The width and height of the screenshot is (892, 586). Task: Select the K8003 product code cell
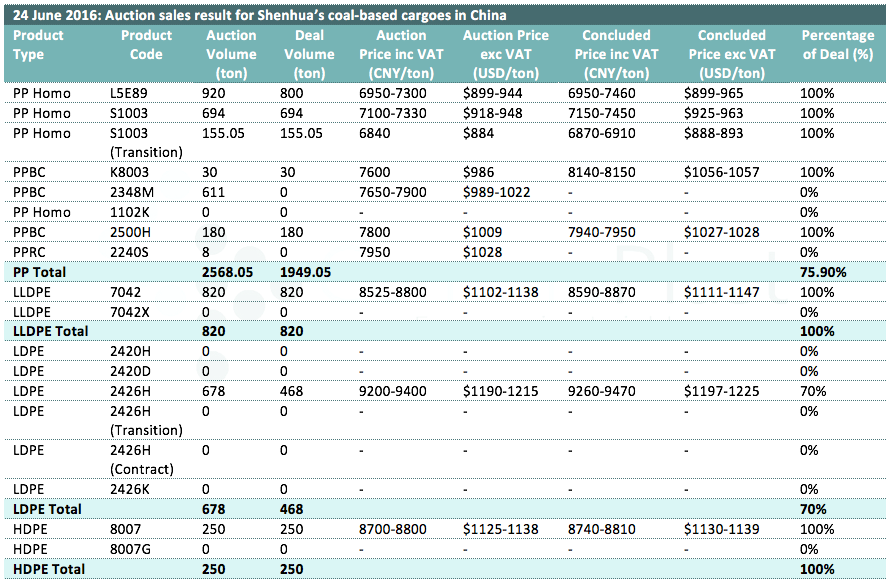pyautogui.click(x=128, y=172)
